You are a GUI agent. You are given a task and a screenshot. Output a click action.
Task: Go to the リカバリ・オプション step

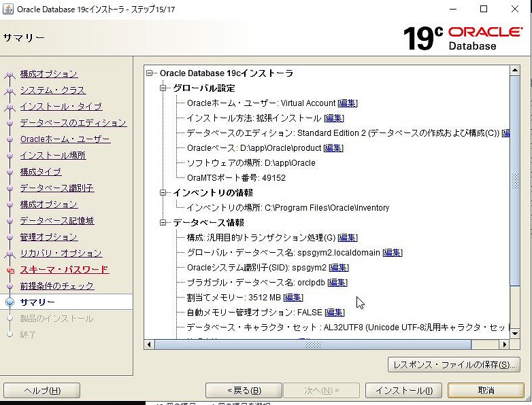point(61,253)
